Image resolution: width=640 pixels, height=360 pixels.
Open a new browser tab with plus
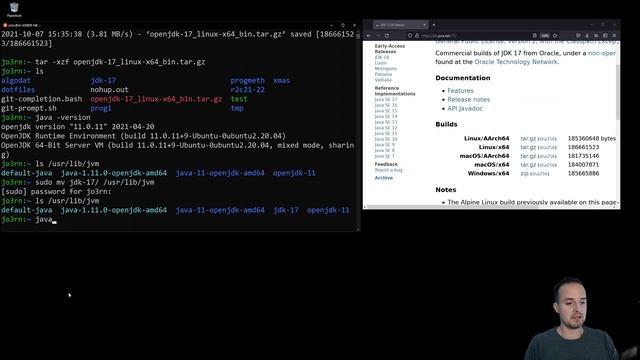[434, 25]
